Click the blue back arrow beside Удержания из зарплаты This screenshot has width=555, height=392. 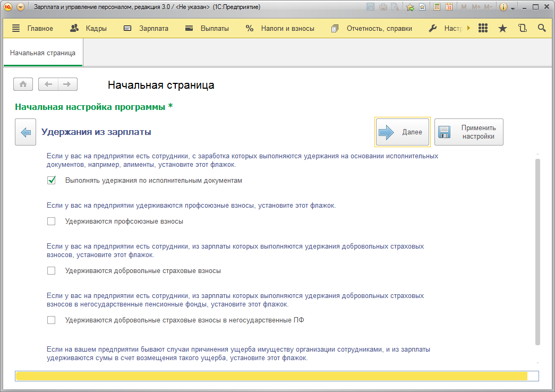pos(25,132)
